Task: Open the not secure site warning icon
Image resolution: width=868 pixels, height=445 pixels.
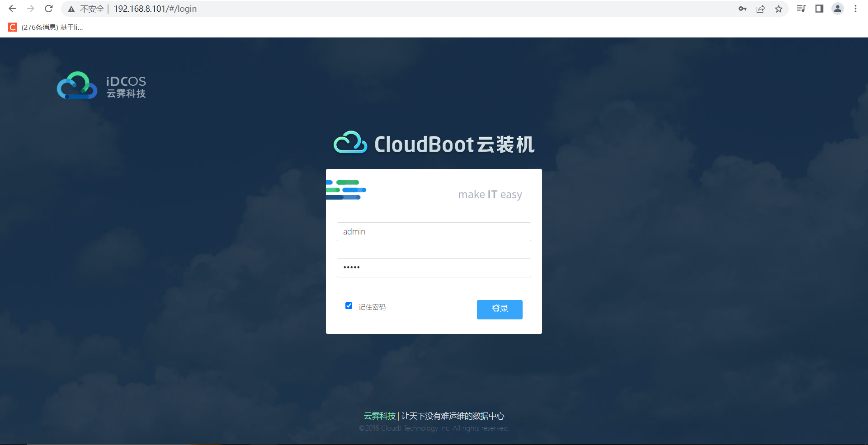Action: 71,9
